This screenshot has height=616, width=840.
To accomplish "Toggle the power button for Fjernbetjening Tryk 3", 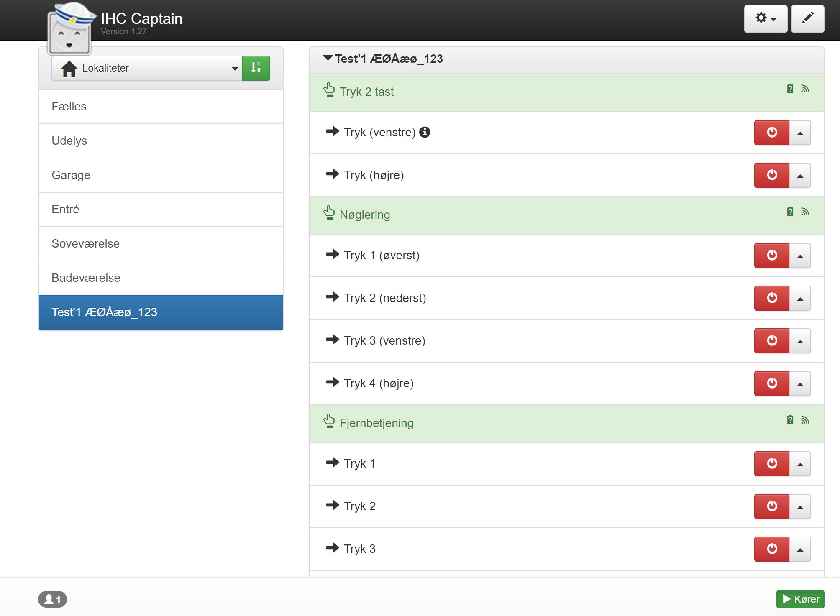I will pyautogui.click(x=772, y=549).
